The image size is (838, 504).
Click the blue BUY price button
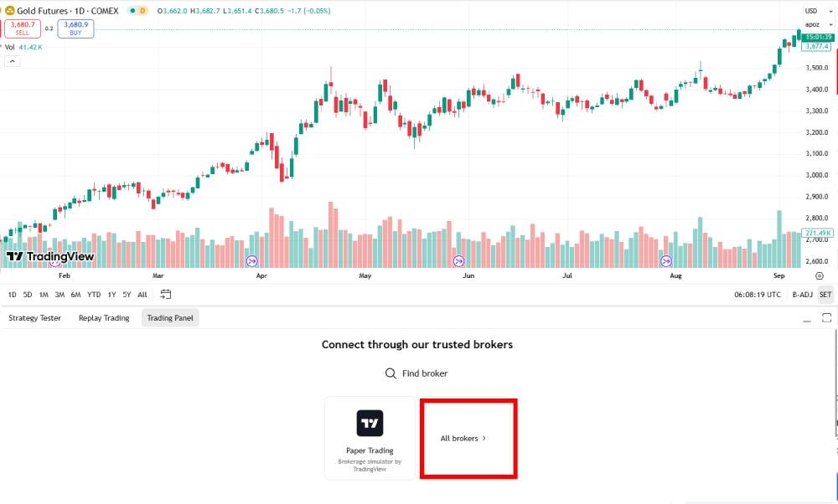coord(75,28)
